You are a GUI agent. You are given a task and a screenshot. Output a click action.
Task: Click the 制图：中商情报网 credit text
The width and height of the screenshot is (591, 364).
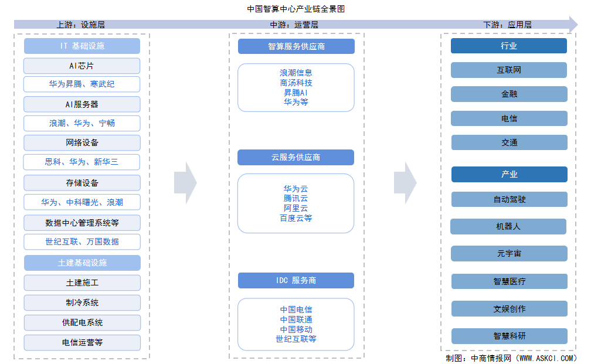point(511,358)
